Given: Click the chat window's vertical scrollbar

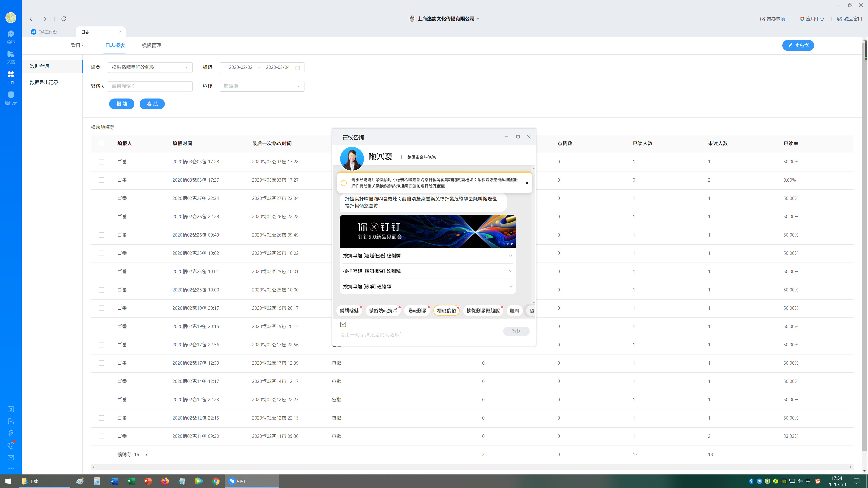Looking at the screenshot, I should click(x=533, y=235).
